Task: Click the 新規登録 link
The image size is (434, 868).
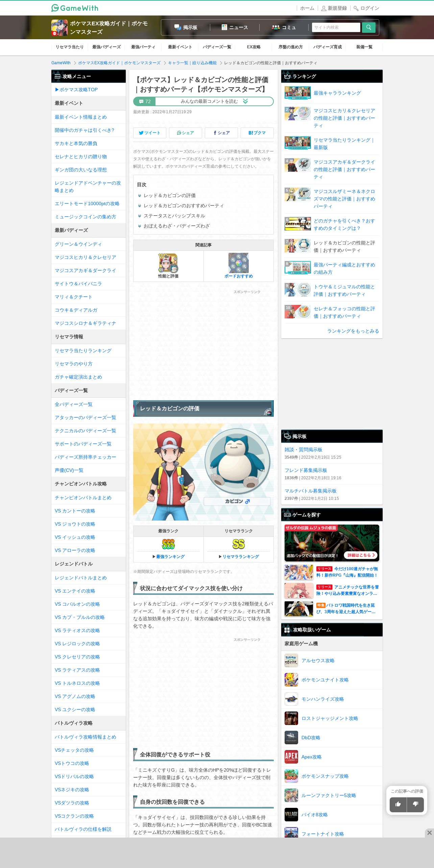Action: pyautogui.click(x=334, y=8)
